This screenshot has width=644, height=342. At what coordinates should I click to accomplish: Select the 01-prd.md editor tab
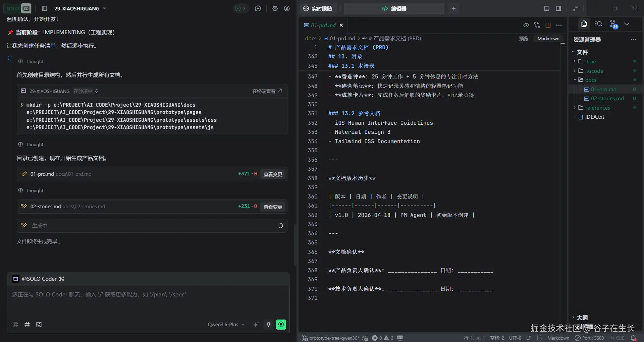point(323,25)
